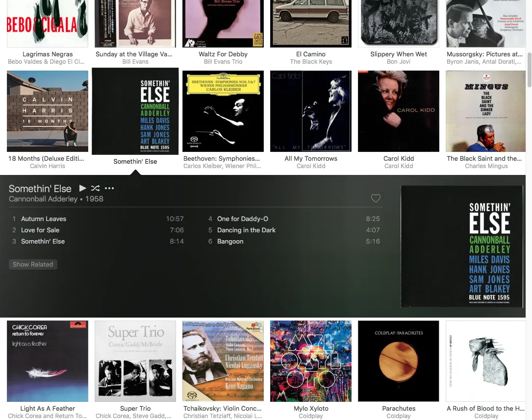Open Mylo Xyloto album cover
This screenshot has height=420, width=532.
[311, 361]
